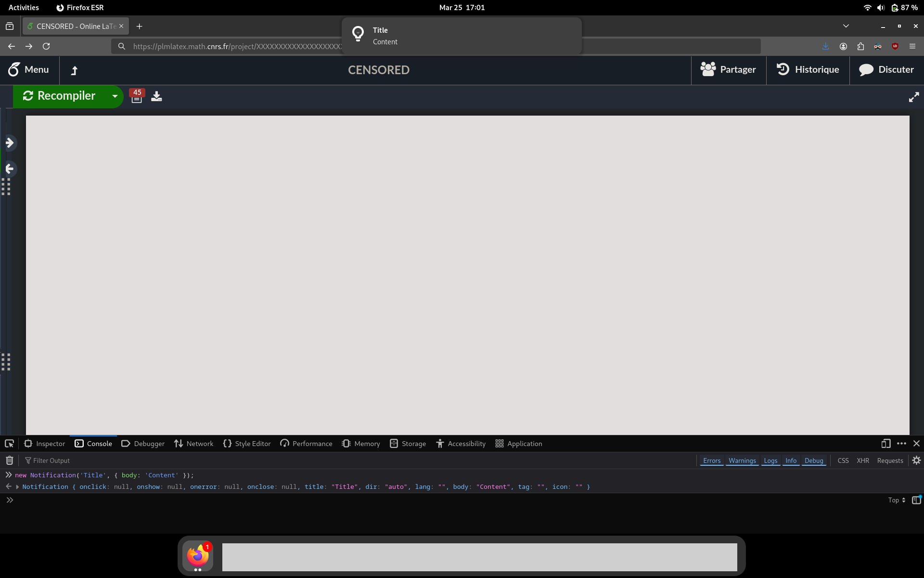Expand the Notification object in the console

tap(17, 487)
